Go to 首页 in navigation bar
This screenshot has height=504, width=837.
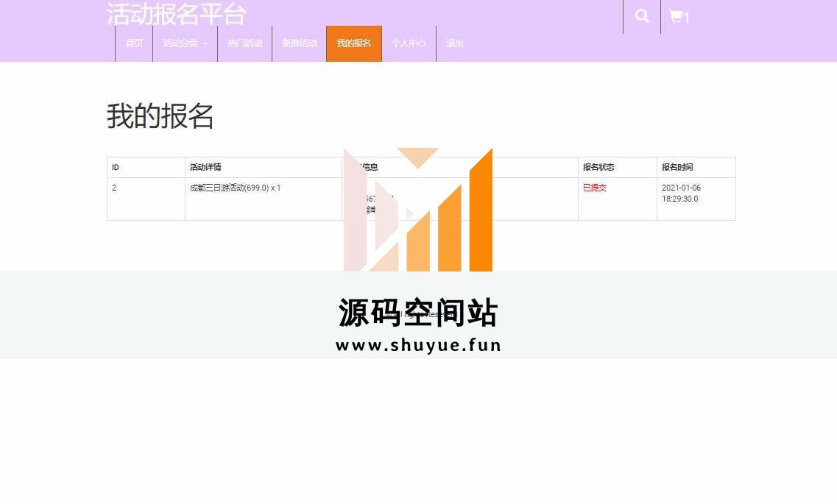134,43
